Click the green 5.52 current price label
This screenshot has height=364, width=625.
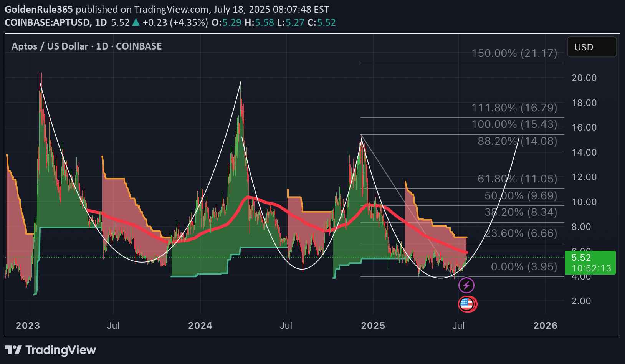coord(590,263)
